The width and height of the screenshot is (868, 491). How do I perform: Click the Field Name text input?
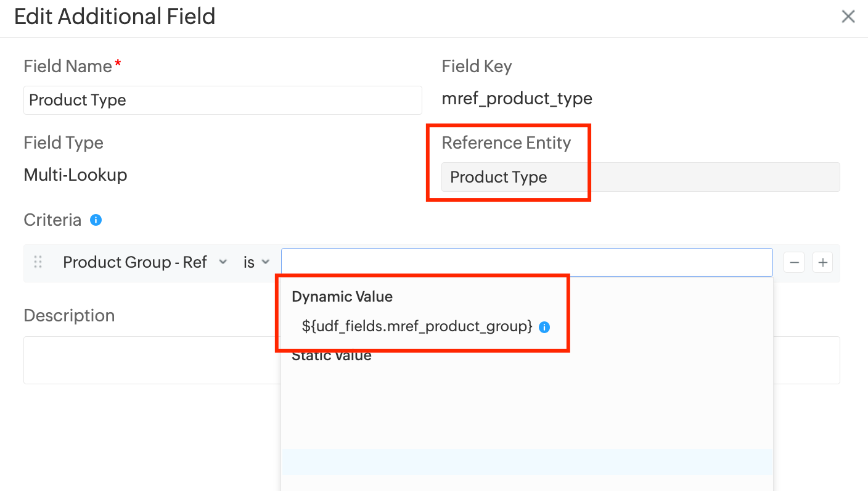[x=223, y=100]
